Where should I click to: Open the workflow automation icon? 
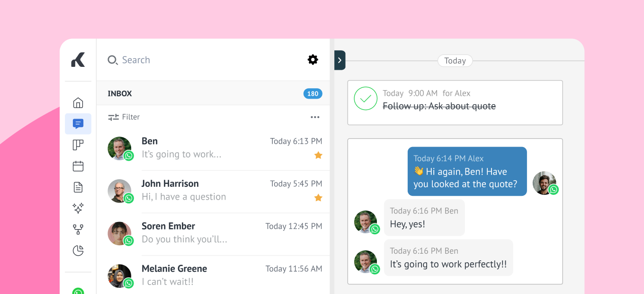click(78, 230)
